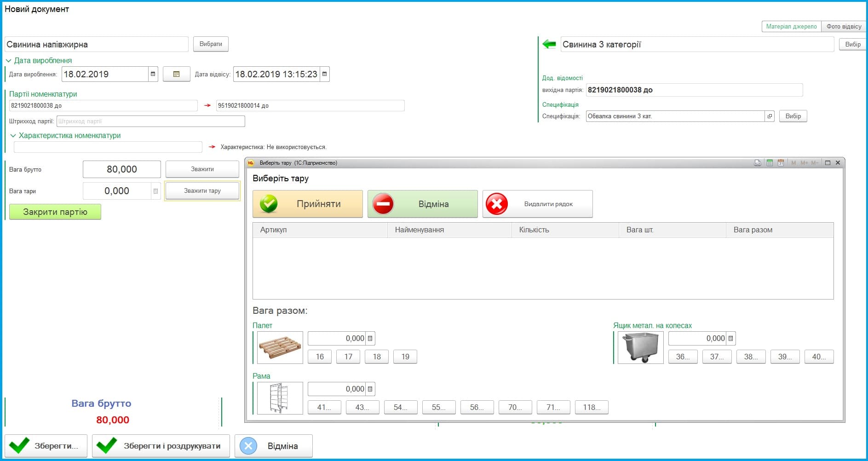Click the Характеристика номенклатури input field

(x=108, y=147)
